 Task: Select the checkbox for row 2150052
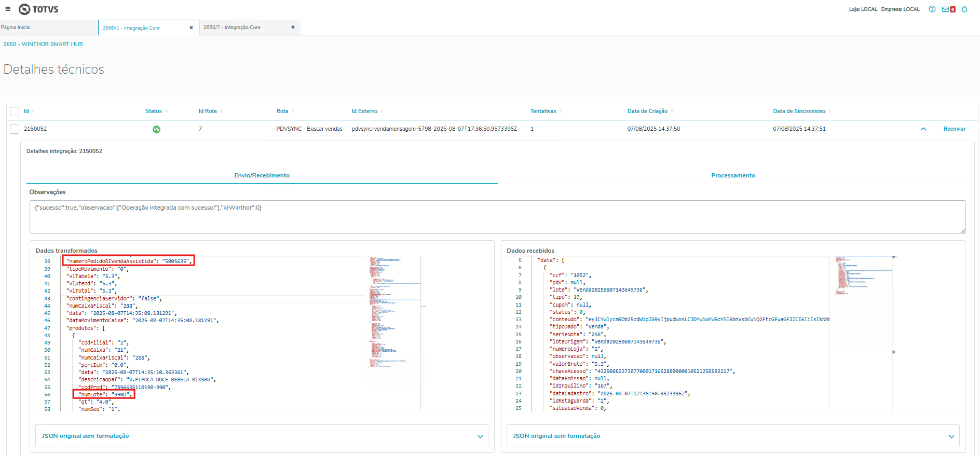[15, 129]
